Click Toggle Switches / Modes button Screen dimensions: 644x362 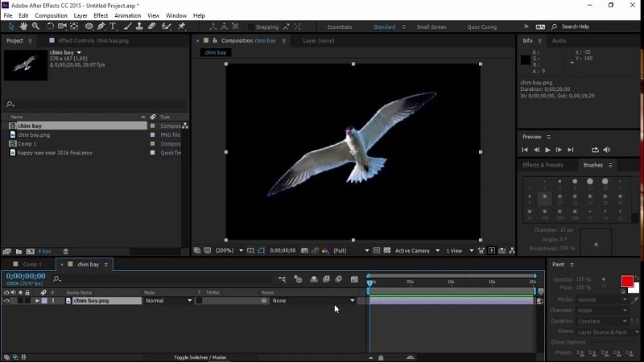200,357
